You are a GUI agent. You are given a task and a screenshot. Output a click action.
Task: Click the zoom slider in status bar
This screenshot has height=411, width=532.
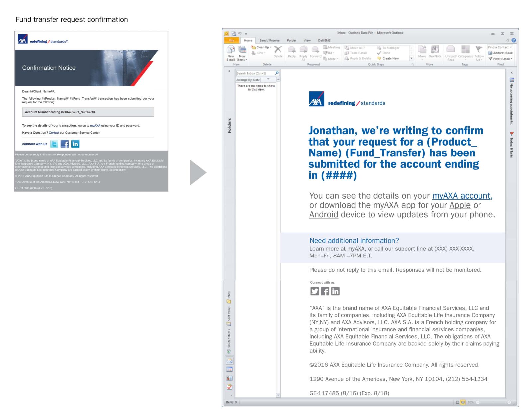point(493,402)
